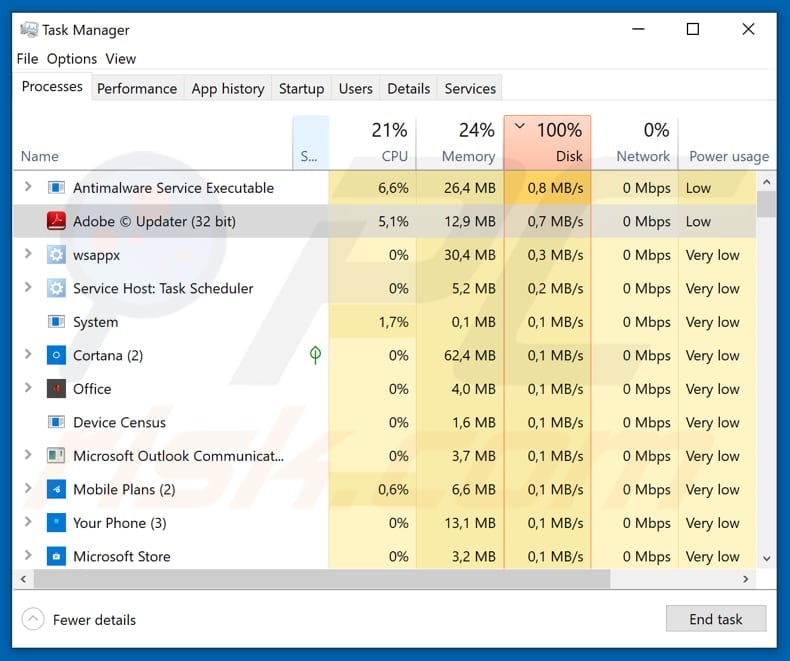This screenshot has width=790, height=661.
Task: Sort by the 100% Disk column header
Action: (x=547, y=143)
